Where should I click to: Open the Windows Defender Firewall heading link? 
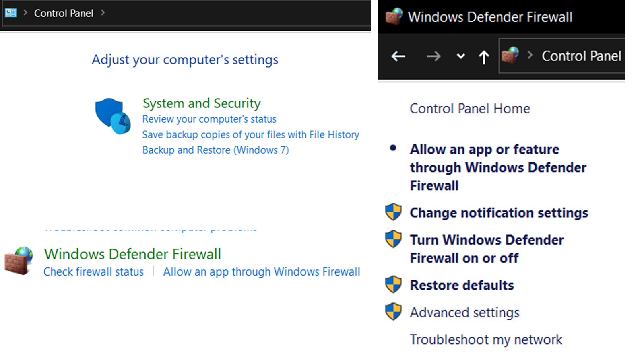[x=132, y=254]
